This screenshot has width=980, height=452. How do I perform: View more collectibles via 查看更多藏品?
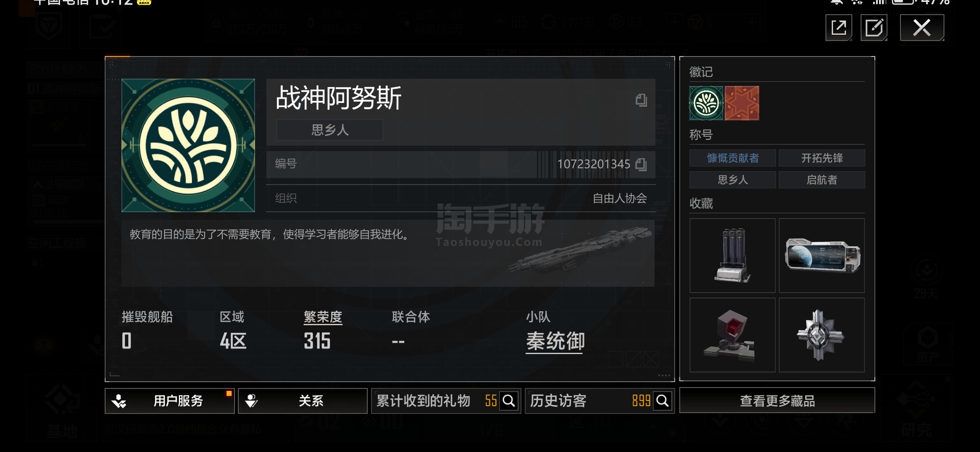777,401
